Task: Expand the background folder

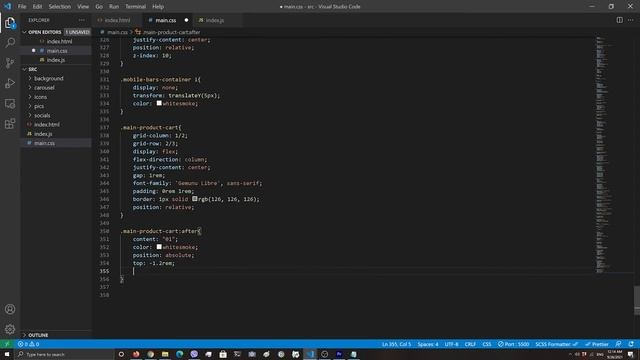Action: (49, 78)
